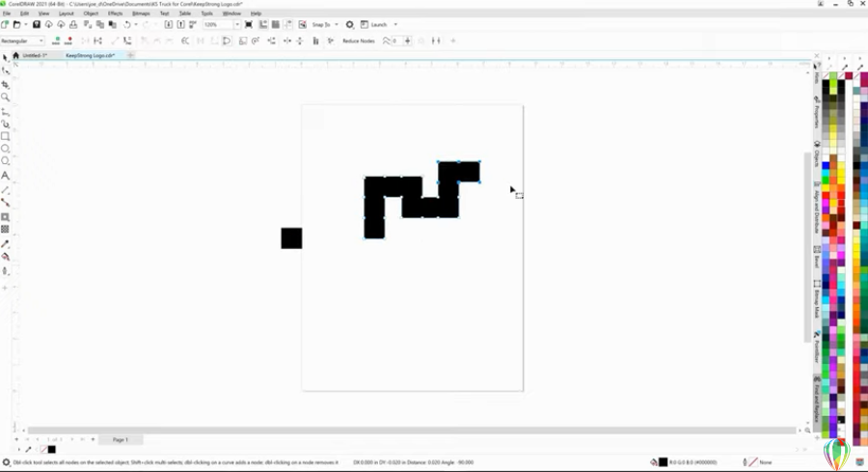Open the zoom level dropdown
Viewport: 868px width, 472px height.
pyautogui.click(x=237, y=24)
